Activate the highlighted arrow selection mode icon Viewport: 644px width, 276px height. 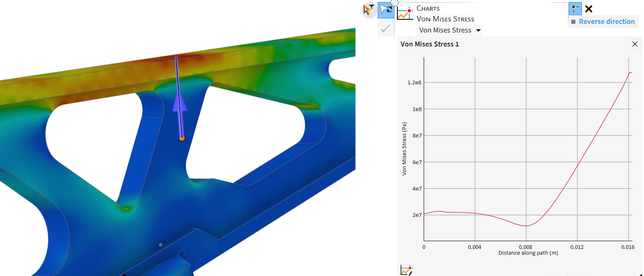click(386, 9)
